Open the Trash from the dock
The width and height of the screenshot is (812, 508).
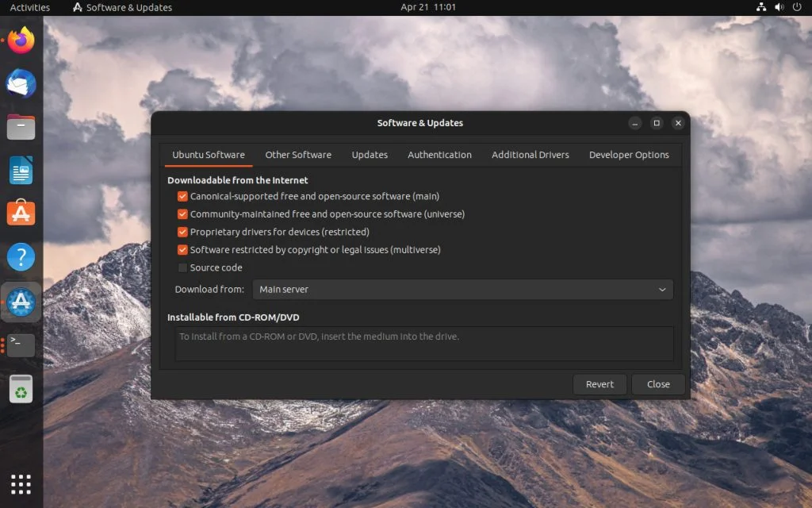[x=20, y=389]
